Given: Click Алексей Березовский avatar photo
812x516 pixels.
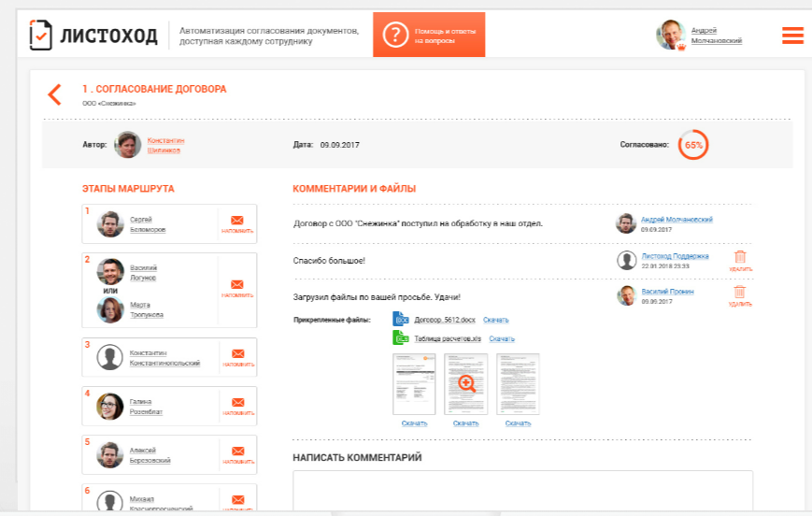Looking at the screenshot, I should click(x=109, y=455).
